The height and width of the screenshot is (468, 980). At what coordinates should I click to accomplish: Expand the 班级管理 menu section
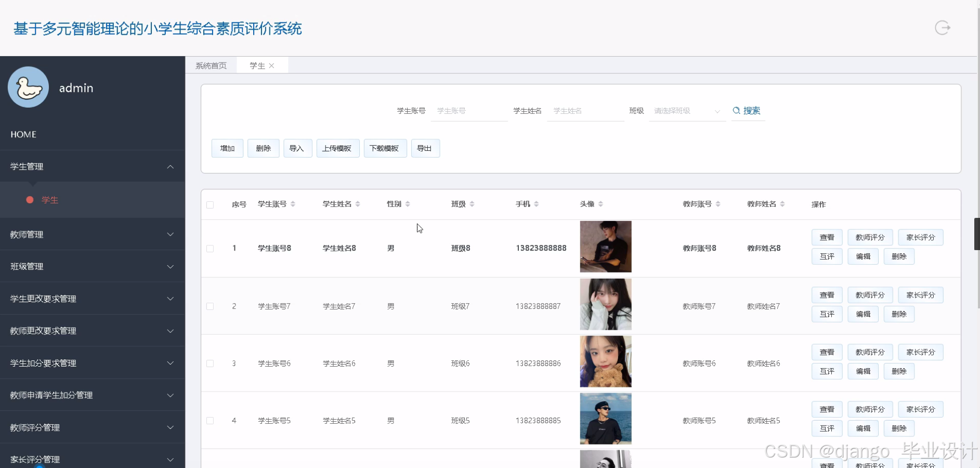tap(93, 266)
